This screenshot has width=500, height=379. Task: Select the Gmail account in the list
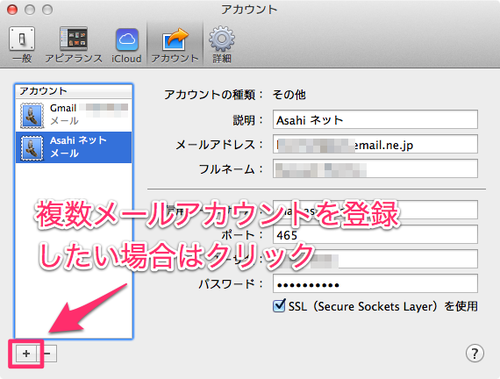74,115
